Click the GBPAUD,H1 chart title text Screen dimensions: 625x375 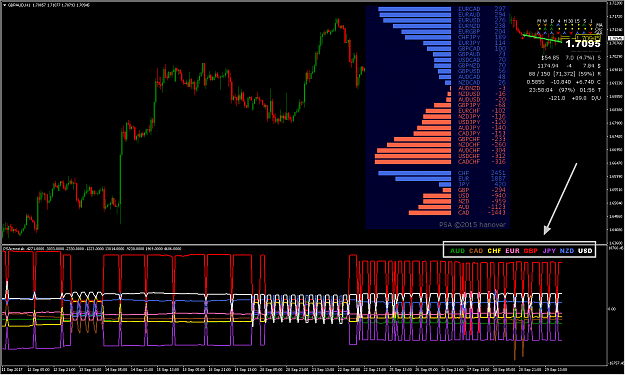pyautogui.click(x=18, y=5)
